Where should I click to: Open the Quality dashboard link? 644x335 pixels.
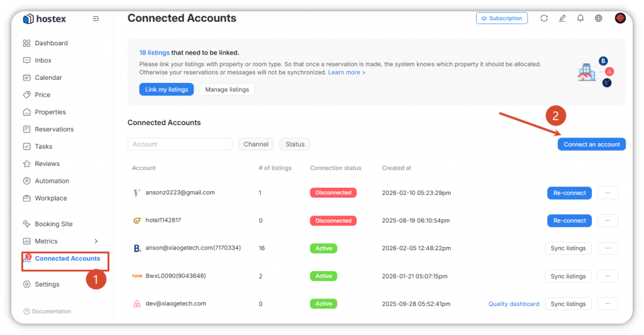coord(514,304)
